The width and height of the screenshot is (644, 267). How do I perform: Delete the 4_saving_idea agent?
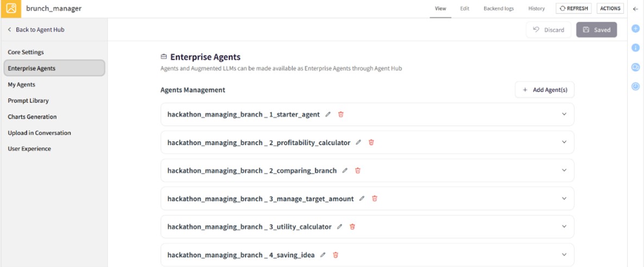[x=336, y=255]
